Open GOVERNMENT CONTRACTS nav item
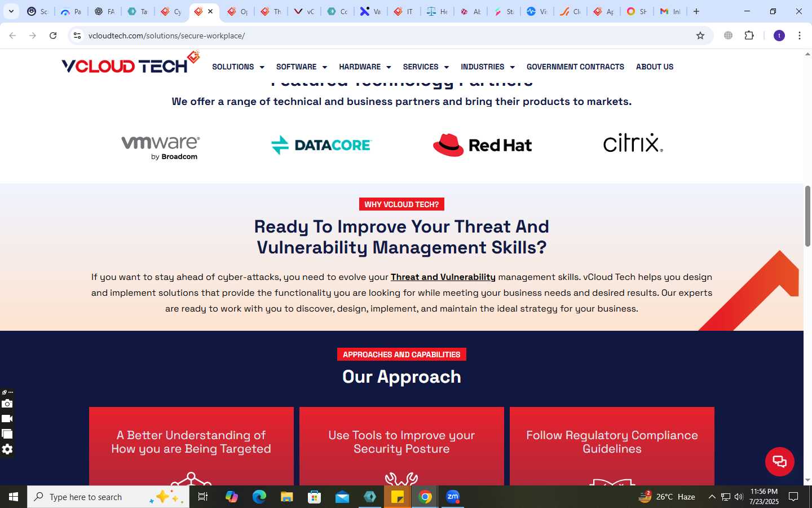 click(x=575, y=67)
